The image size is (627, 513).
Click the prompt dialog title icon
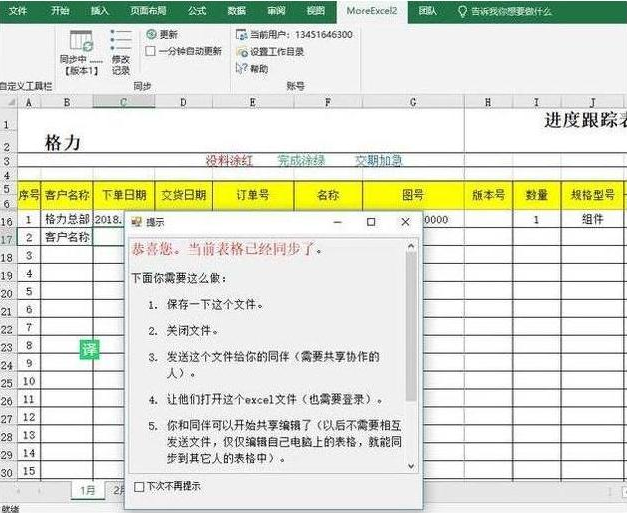click(x=137, y=222)
